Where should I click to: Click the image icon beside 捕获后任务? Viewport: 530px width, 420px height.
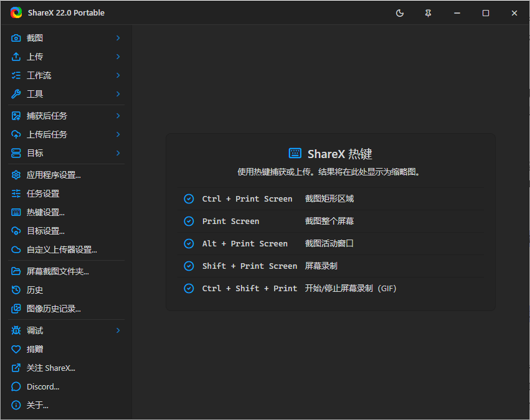[16, 116]
